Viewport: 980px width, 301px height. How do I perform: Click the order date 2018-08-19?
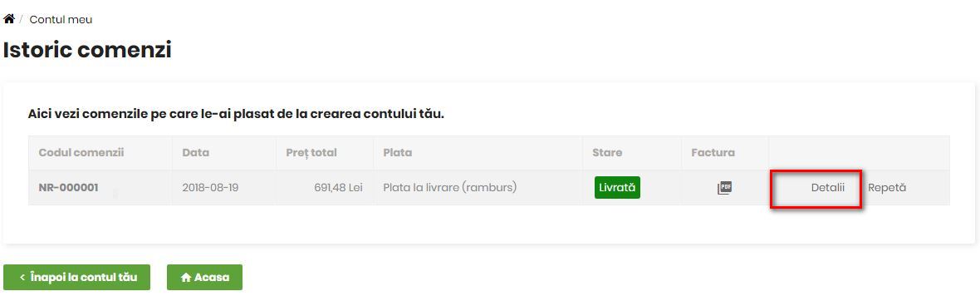pyautogui.click(x=210, y=188)
